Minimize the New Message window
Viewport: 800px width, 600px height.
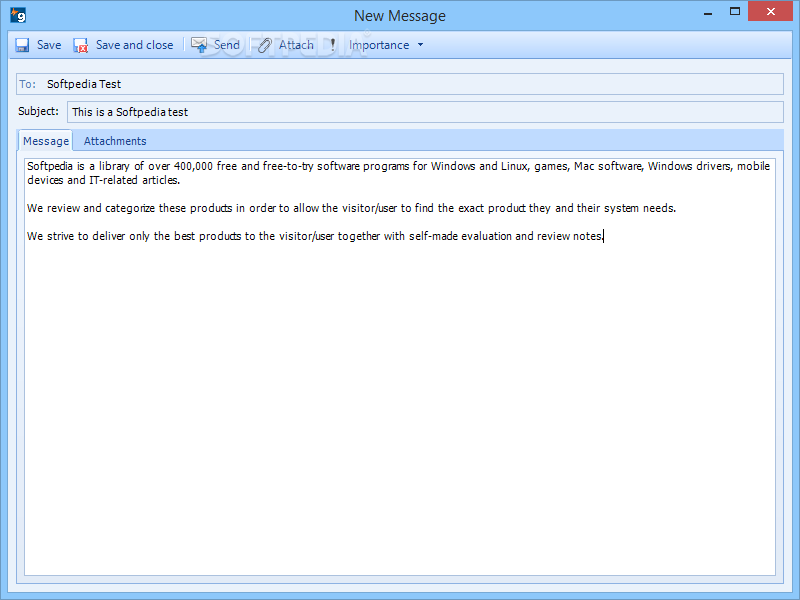708,12
